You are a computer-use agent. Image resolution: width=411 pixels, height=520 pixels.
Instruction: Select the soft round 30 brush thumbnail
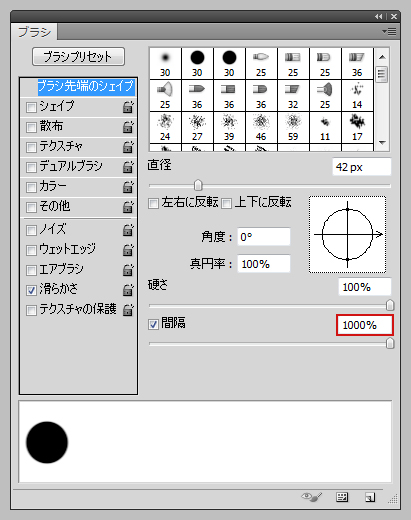(x=165, y=63)
